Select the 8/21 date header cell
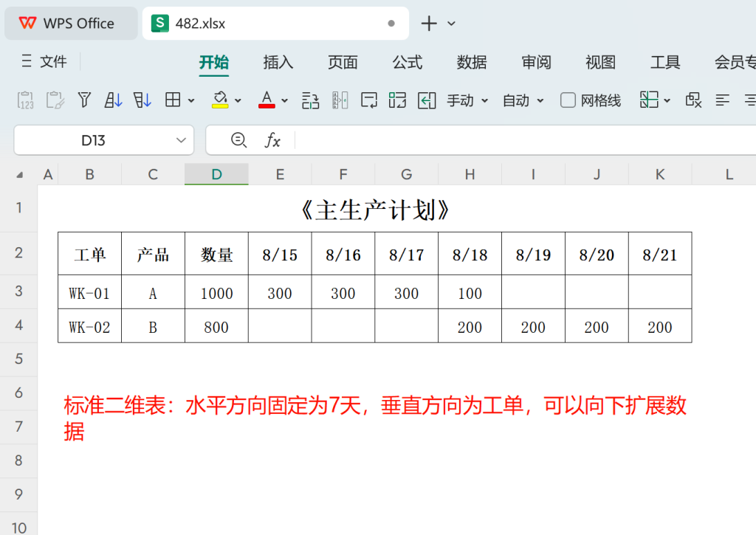 click(x=660, y=254)
